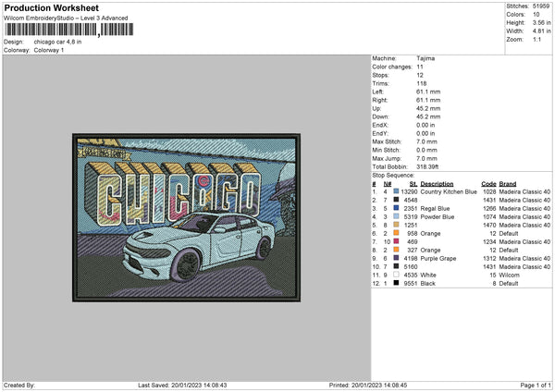Click the code 1028 Madeira Classic 40 entry
Viewport: 555px width, 392px height.
pos(516,191)
